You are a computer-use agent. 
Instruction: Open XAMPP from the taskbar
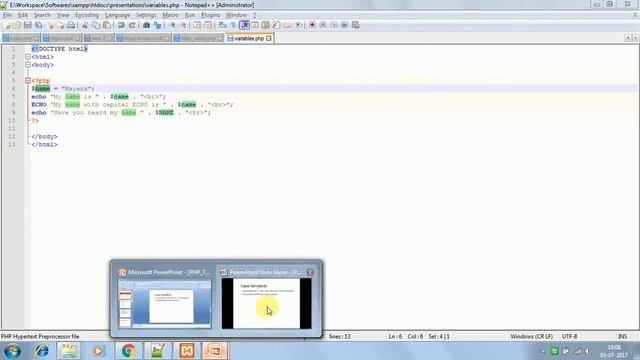pyautogui.click(x=187, y=351)
